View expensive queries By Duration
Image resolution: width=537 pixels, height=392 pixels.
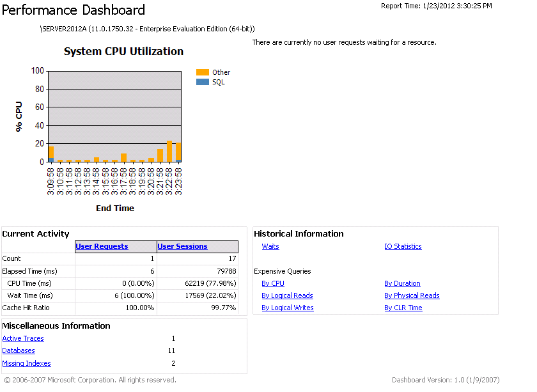[402, 283]
